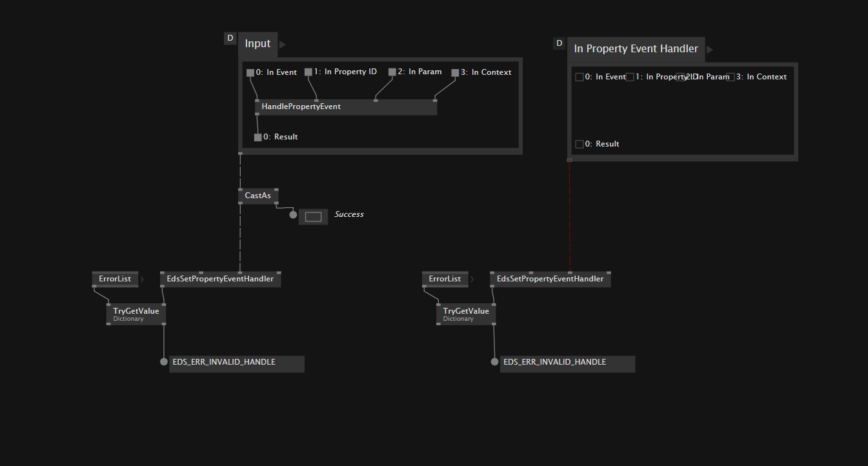Toggle the Success value checkbox
Image resolution: width=868 pixels, height=466 pixels.
pos(313,216)
